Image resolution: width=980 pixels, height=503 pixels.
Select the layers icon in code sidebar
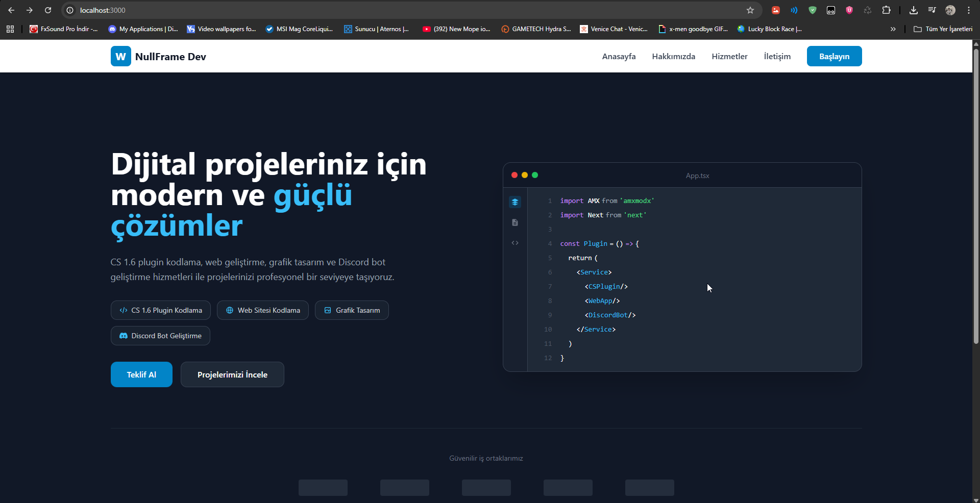point(515,202)
